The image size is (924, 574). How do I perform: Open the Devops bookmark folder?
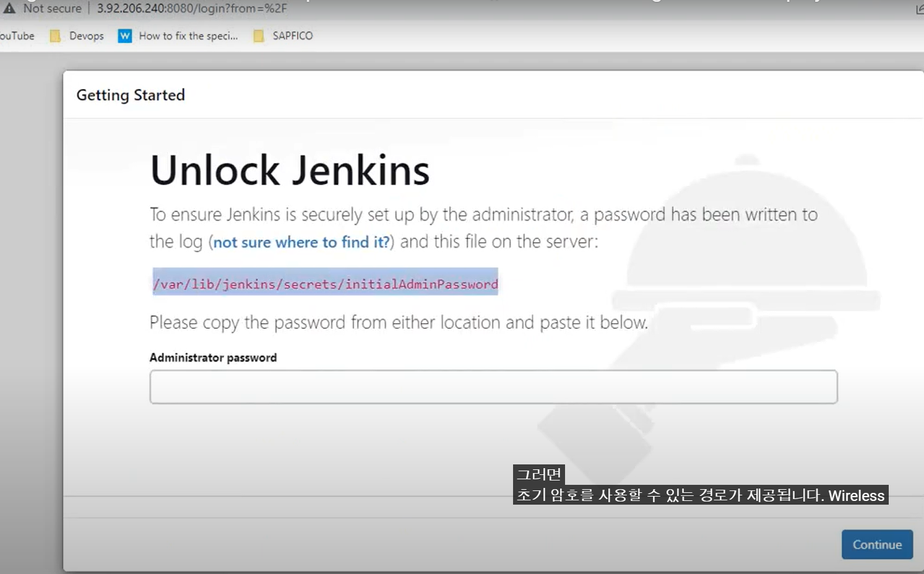click(77, 36)
